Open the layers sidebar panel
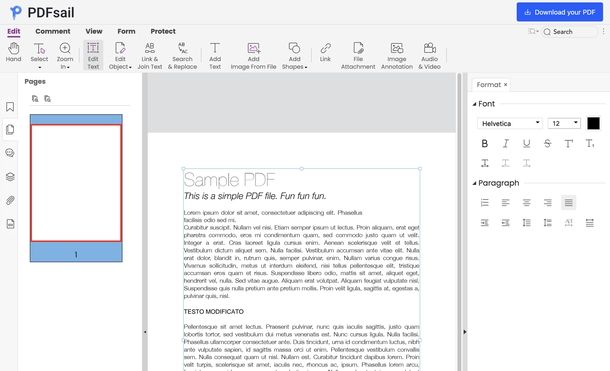 (10, 177)
